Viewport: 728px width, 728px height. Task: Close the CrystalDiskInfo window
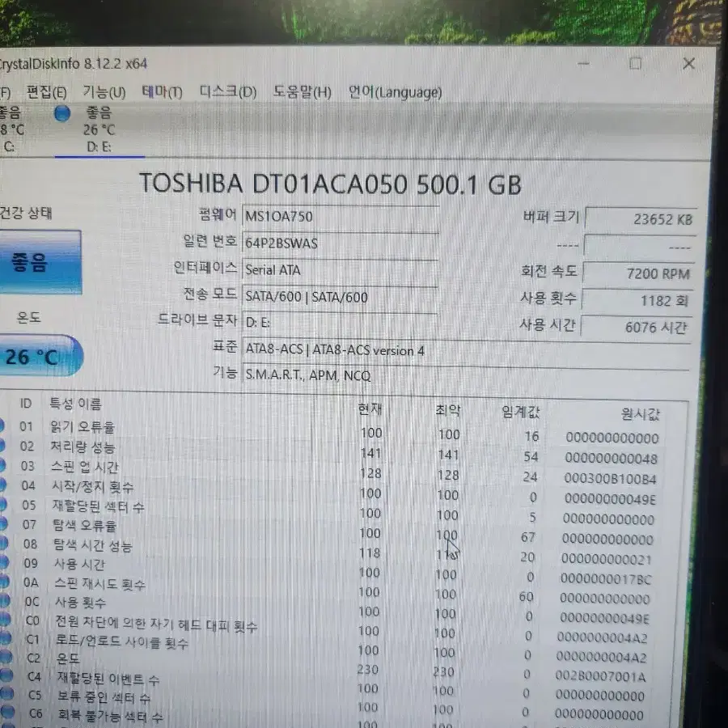pyautogui.click(x=688, y=63)
